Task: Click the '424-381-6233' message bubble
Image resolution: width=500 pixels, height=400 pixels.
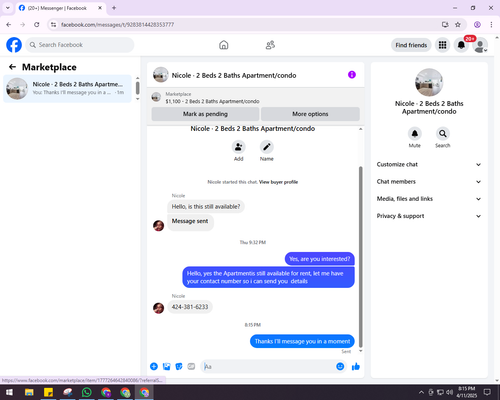Action: [x=190, y=307]
